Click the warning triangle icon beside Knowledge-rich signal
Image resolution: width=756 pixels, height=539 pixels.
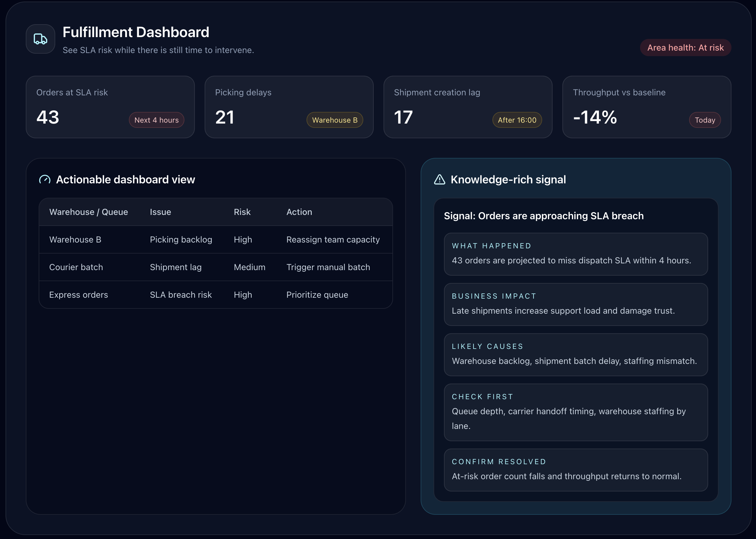pos(439,180)
